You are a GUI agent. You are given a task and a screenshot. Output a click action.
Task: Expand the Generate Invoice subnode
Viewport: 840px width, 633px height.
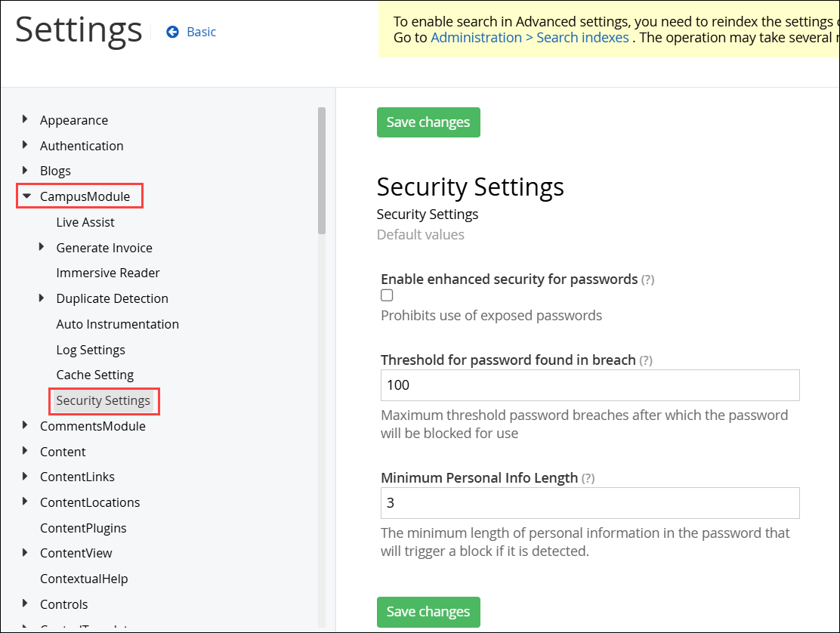pyautogui.click(x=42, y=247)
